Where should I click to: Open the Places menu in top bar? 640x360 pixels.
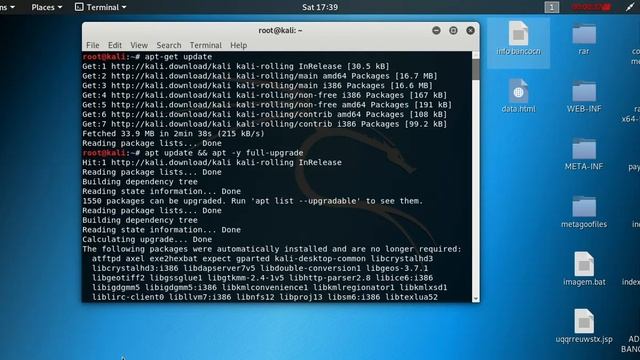pos(47,7)
